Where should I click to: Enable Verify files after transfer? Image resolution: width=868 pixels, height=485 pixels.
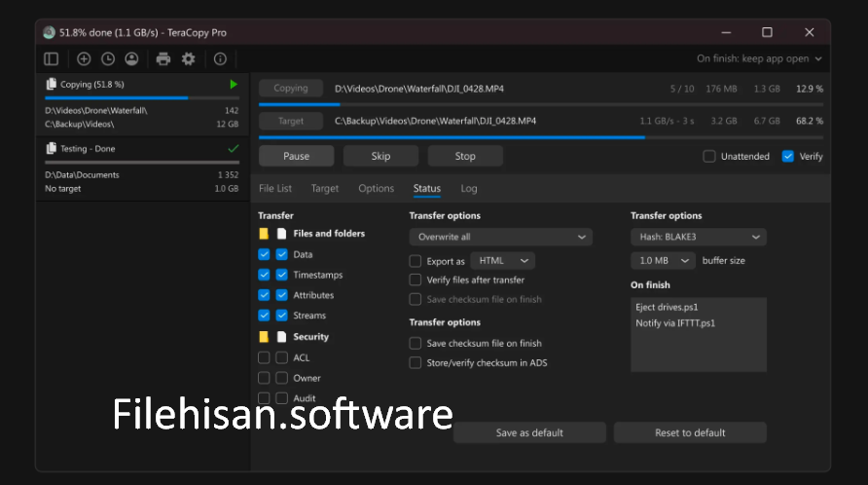416,280
